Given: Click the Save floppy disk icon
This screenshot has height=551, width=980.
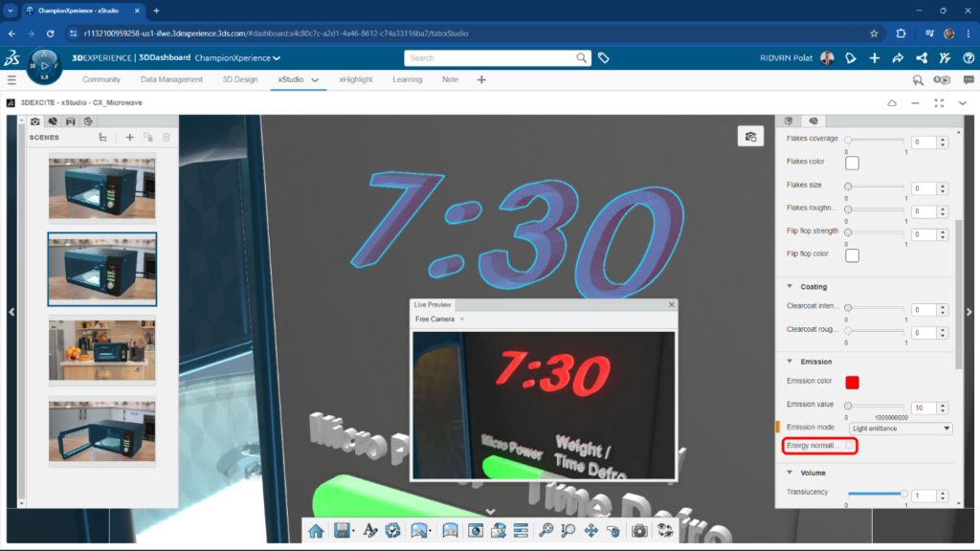Looking at the screenshot, I should (x=342, y=530).
